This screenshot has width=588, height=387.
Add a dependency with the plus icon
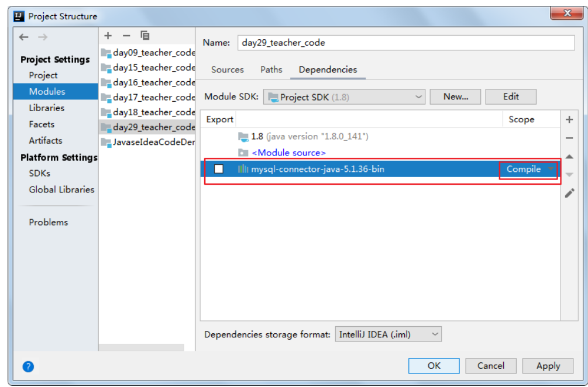click(x=569, y=119)
